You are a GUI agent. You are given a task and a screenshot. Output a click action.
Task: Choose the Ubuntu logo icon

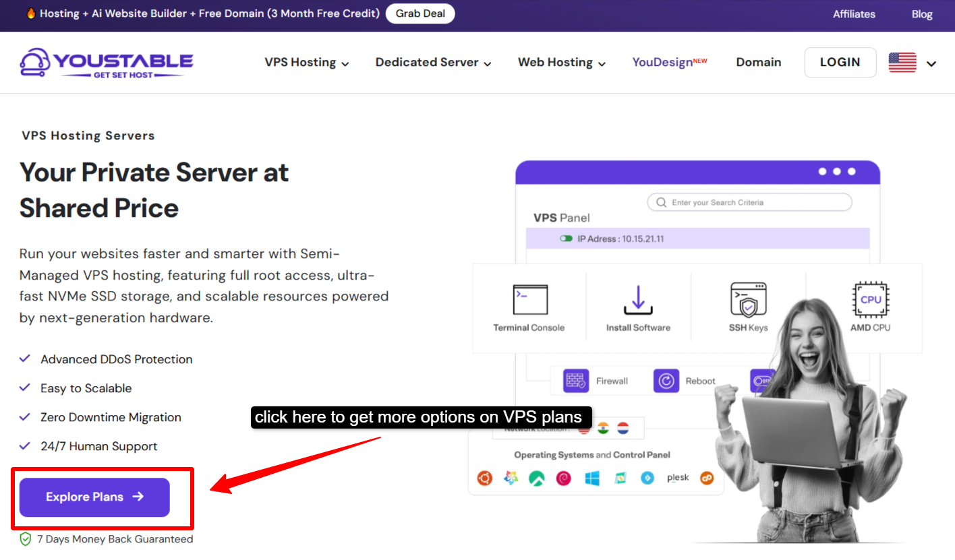click(x=484, y=478)
